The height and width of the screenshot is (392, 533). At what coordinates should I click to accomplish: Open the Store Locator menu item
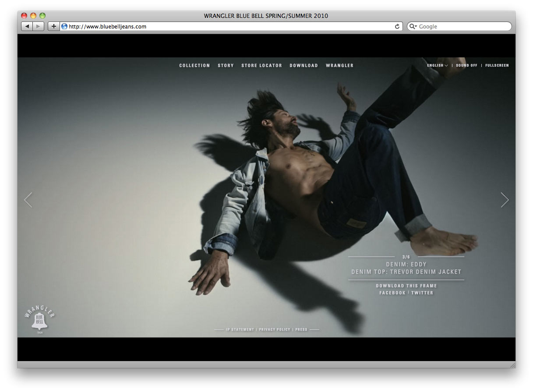(261, 65)
